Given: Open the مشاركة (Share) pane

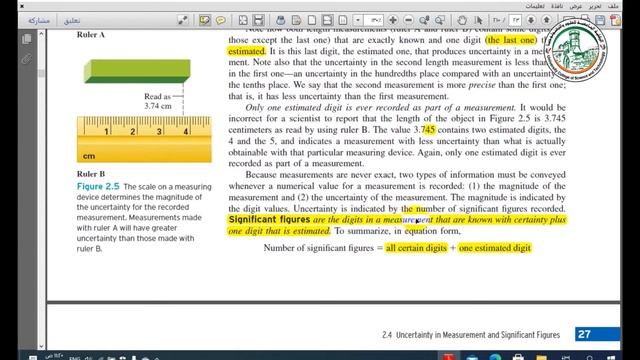Looking at the screenshot, I should [x=39, y=20].
